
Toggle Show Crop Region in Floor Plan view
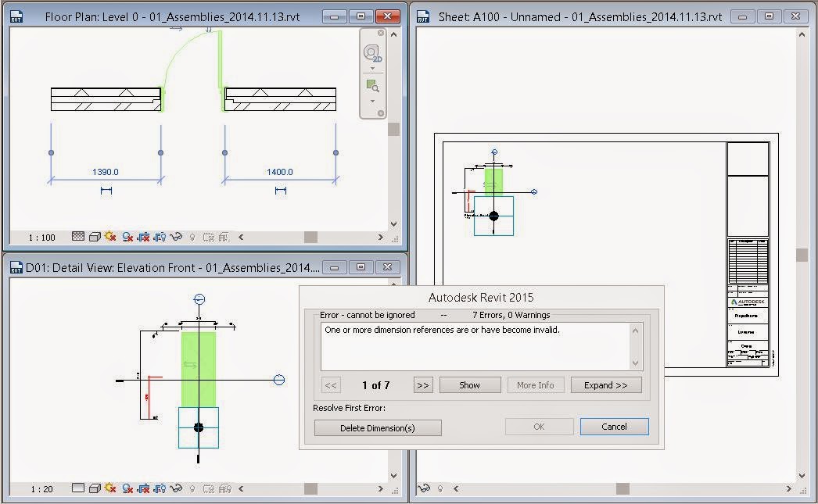(160, 237)
